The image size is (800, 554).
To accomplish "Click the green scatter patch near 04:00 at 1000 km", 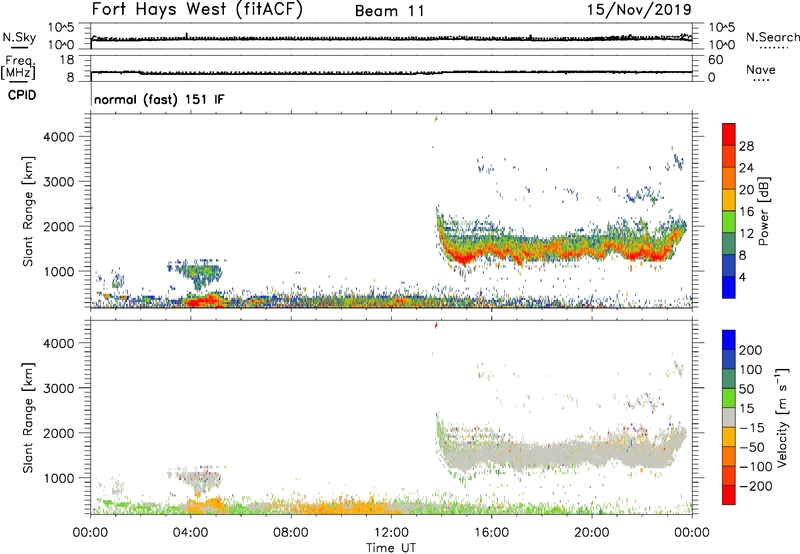I will click(202, 273).
